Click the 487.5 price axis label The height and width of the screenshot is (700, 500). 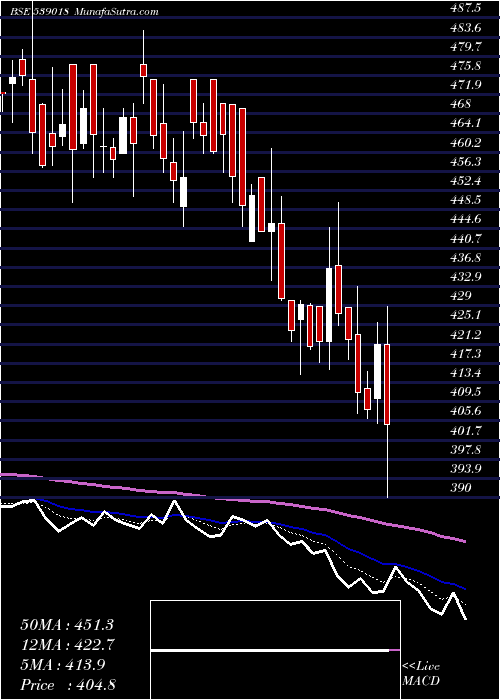coord(465,8)
